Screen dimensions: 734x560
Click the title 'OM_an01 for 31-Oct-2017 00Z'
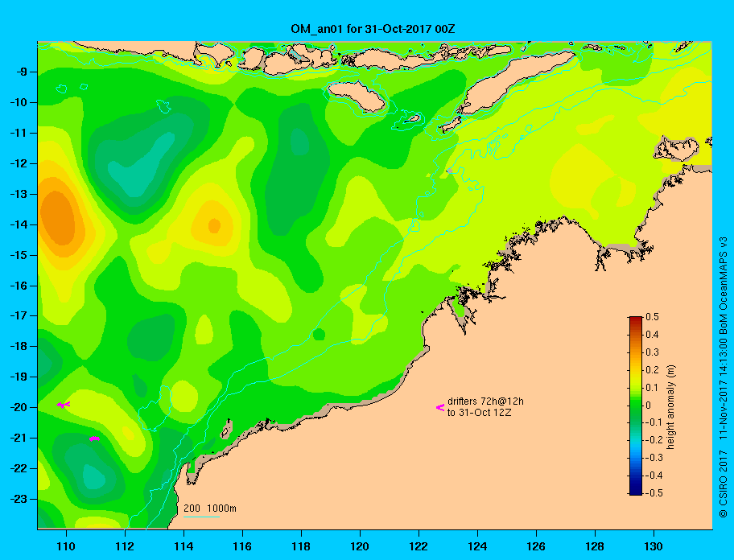(x=373, y=29)
